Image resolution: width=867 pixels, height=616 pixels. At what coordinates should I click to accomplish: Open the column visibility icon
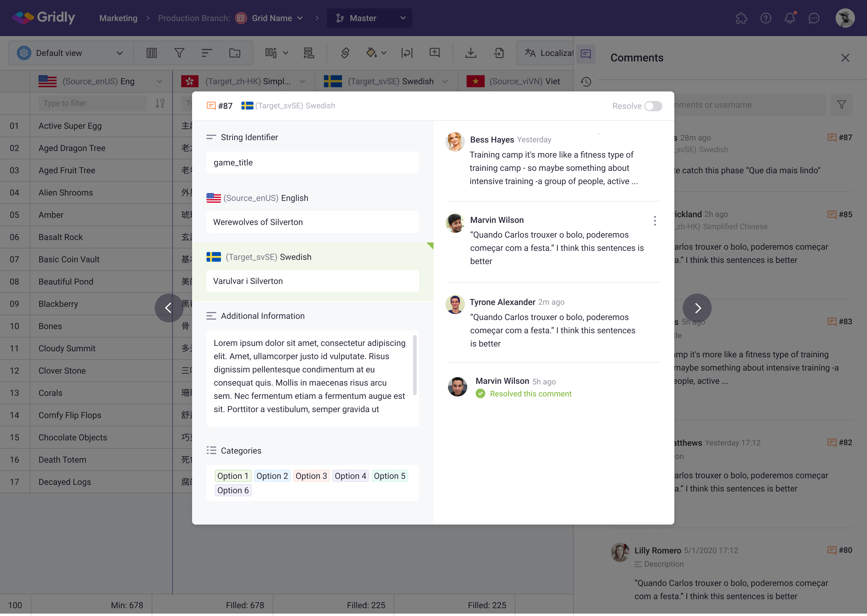[x=151, y=53]
